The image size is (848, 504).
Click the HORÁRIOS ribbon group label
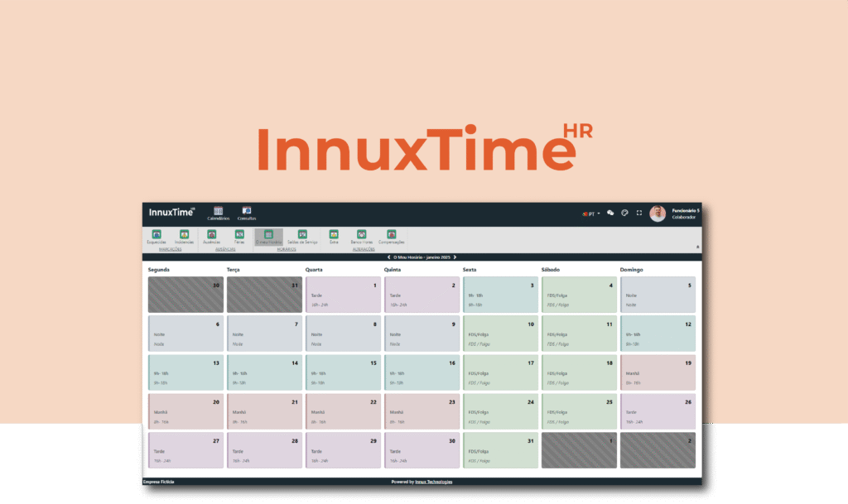(x=287, y=250)
